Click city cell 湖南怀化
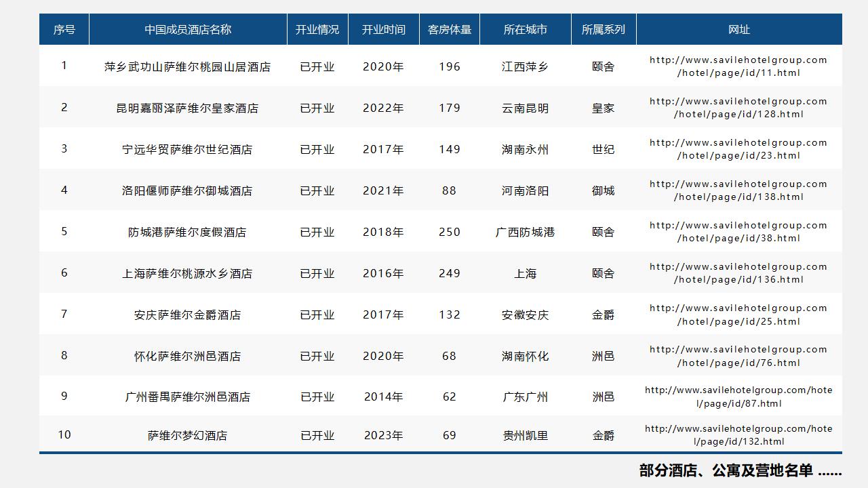This screenshot has width=868, height=488. [526, 357]
